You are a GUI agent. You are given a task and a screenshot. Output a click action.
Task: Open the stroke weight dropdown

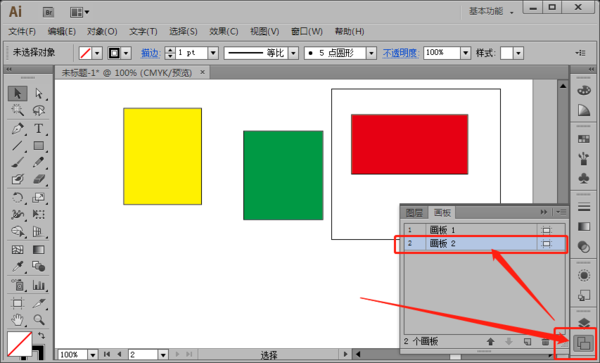tap(213, 53)
